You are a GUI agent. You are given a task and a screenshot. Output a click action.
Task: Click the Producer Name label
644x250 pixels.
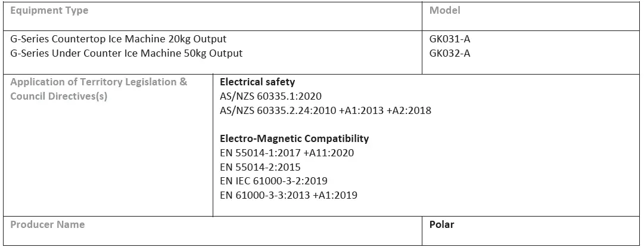48,225
